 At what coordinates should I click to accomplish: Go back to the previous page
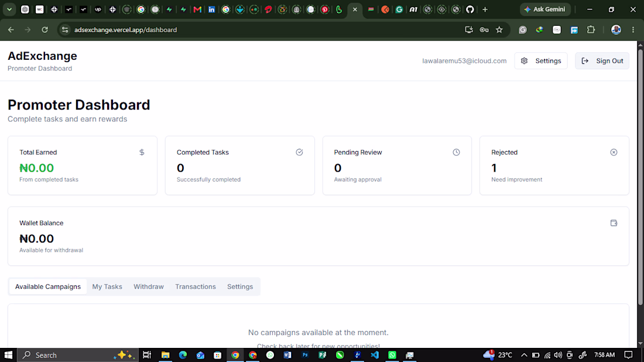[11, 30]
